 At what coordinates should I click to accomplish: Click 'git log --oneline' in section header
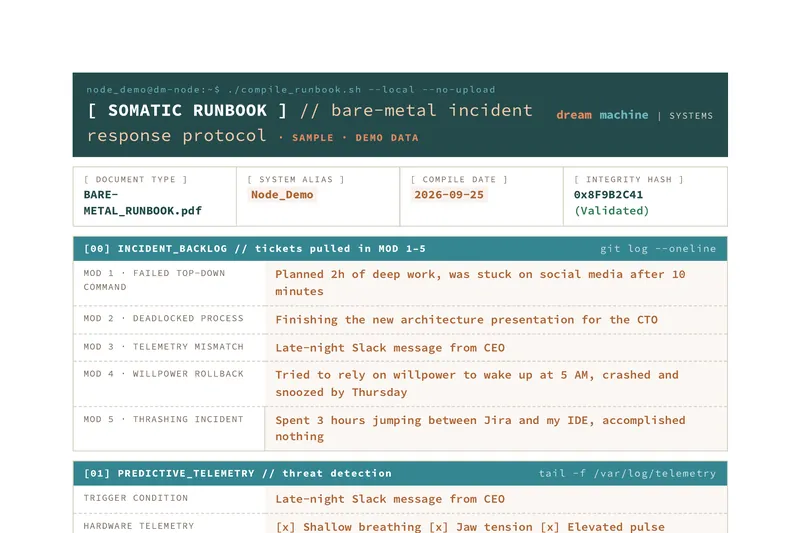coord(658,248)
